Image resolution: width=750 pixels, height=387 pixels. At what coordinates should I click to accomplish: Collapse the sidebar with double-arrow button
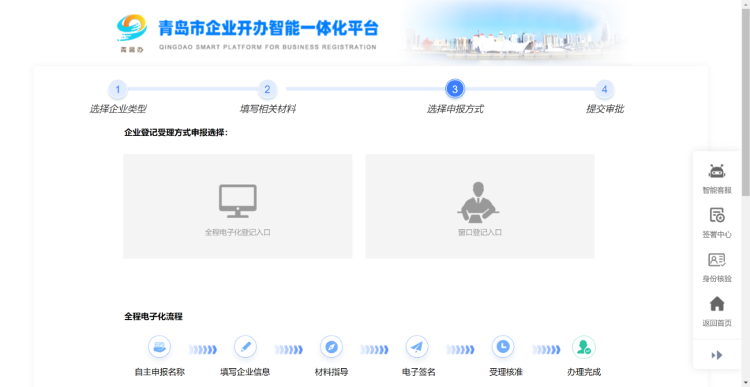tap(717, 355)
